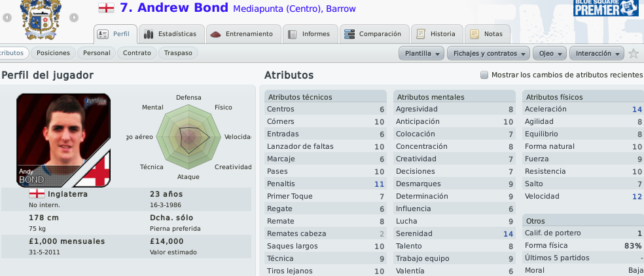This screenshot has height=276, width=644.
Task: Switch to the Comparación tab
Action: tap(374, 34)
